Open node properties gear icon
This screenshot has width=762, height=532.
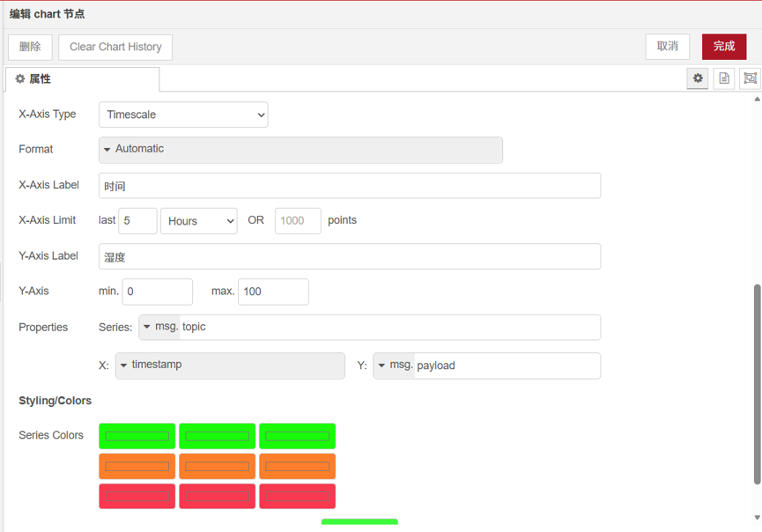point(698,78)
